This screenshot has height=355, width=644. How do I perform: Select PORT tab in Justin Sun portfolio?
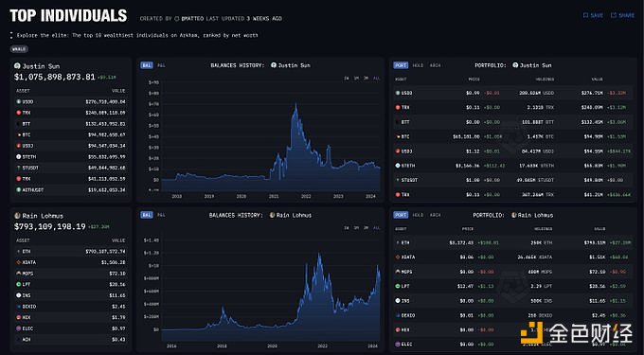[x=401, y=65]
